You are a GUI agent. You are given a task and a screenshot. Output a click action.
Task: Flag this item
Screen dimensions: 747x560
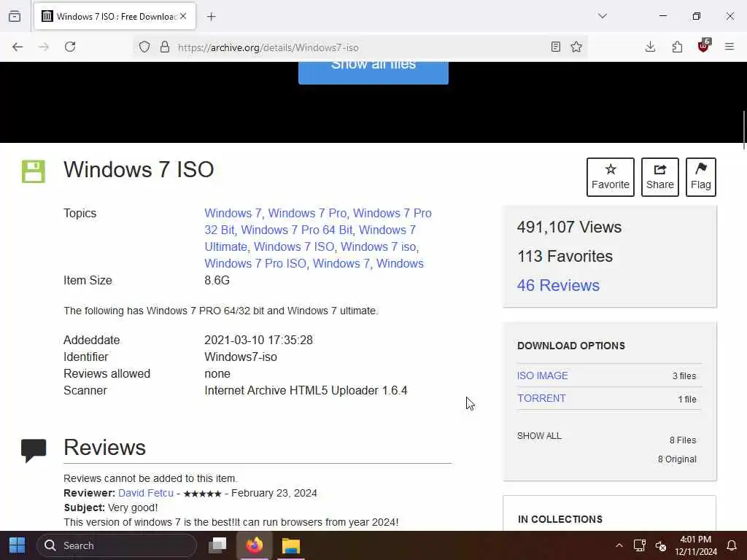[701, 177]
